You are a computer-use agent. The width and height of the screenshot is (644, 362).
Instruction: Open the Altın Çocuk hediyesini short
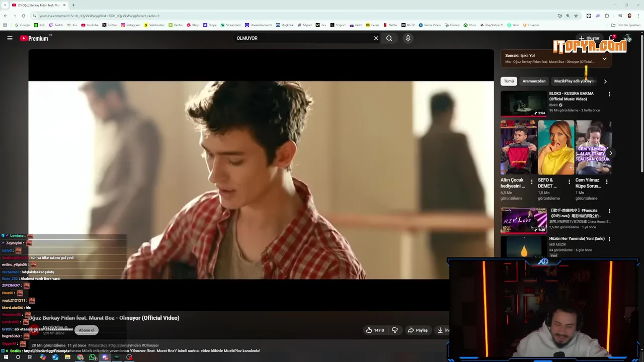pos(518,147)
